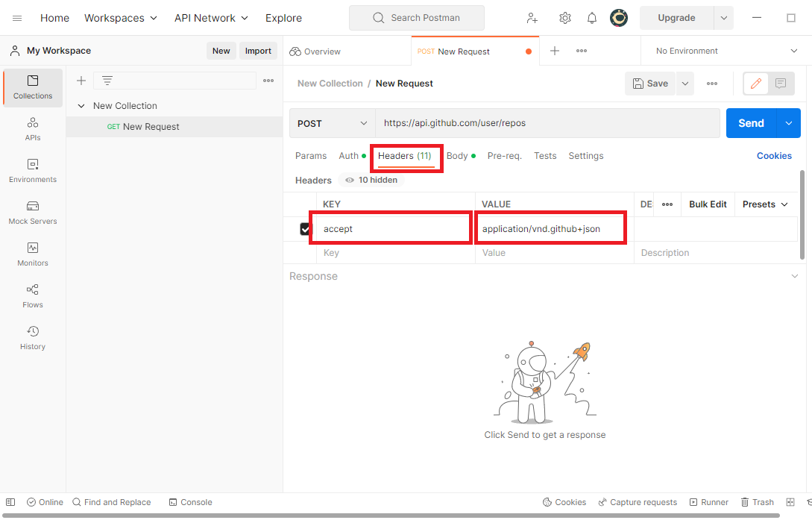The width and height of the screenshot is (812, 520).
Task: Open Postman settings via the gear icon
Action: [564, 17]
